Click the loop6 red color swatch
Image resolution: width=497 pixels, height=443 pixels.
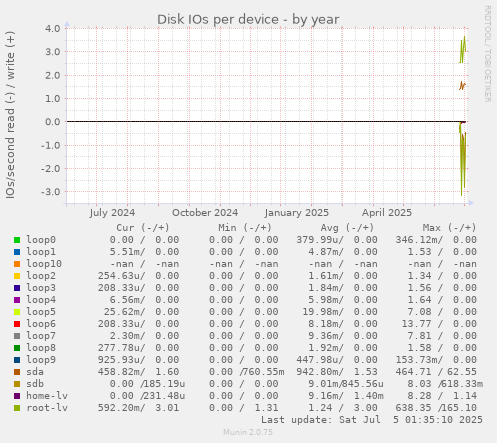[17, 324]
